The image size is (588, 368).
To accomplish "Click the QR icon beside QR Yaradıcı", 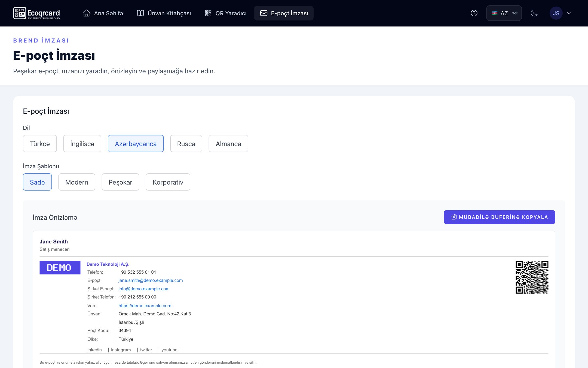I will [x=208, y=13].
